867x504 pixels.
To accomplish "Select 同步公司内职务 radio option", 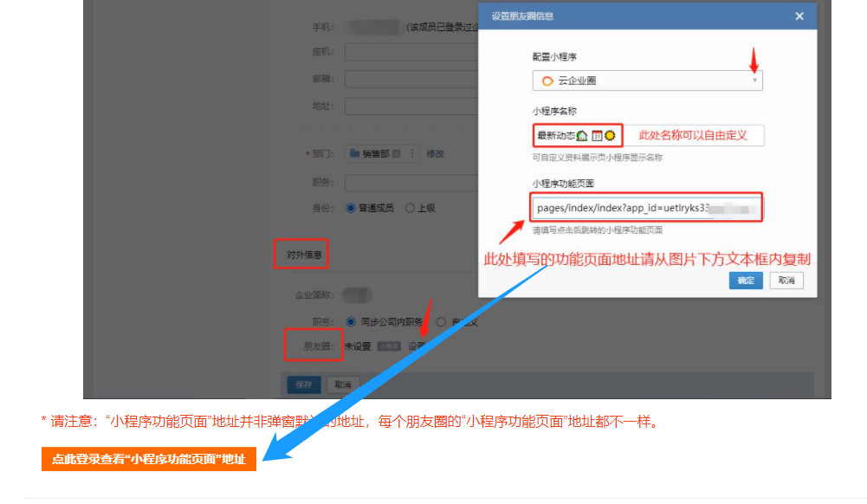I will click(x=351, y=321).
